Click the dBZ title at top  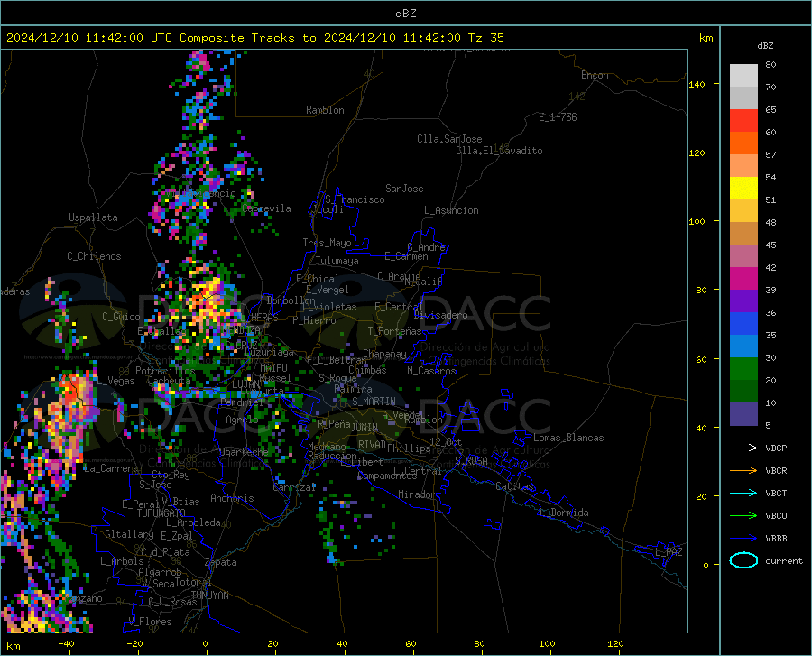click(405, 14)
